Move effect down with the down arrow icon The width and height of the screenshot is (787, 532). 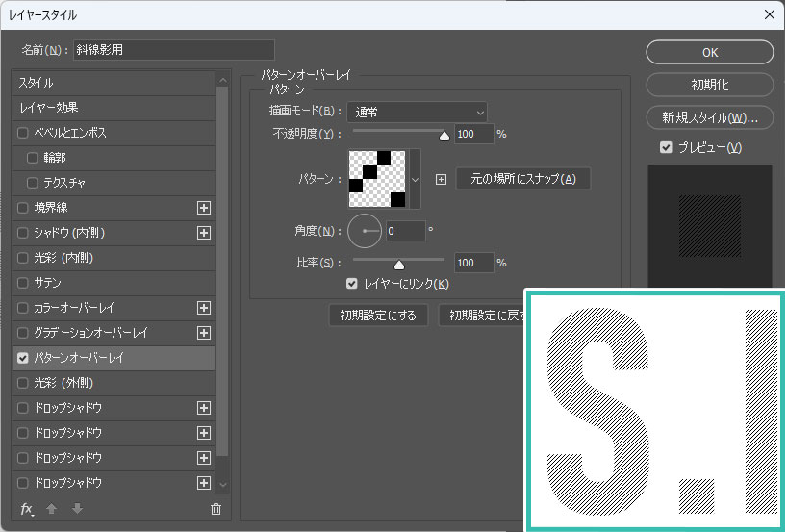pyautogui.click(x=77, y=509)
